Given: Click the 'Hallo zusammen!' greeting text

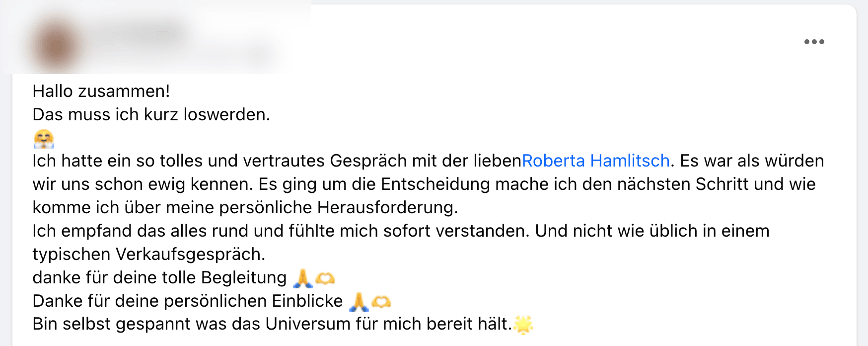Looking at the screenshot, I should [101, 91].
